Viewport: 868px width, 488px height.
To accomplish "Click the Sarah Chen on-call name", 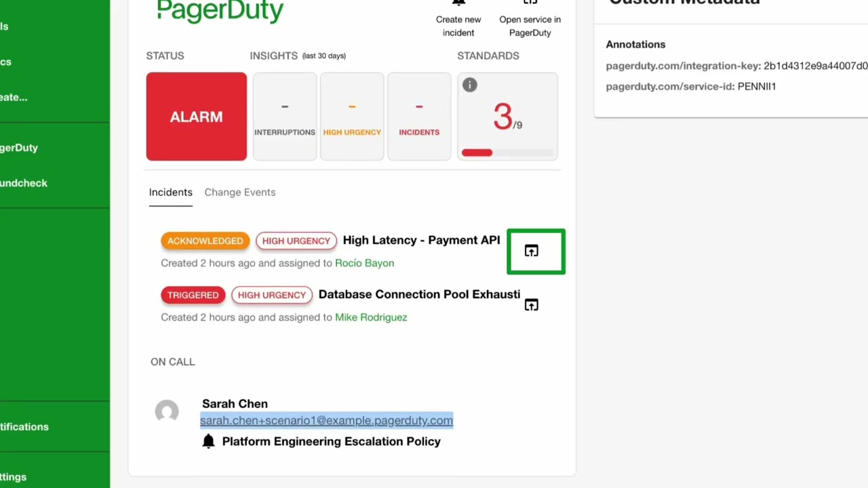I will [x=235, y=403].
